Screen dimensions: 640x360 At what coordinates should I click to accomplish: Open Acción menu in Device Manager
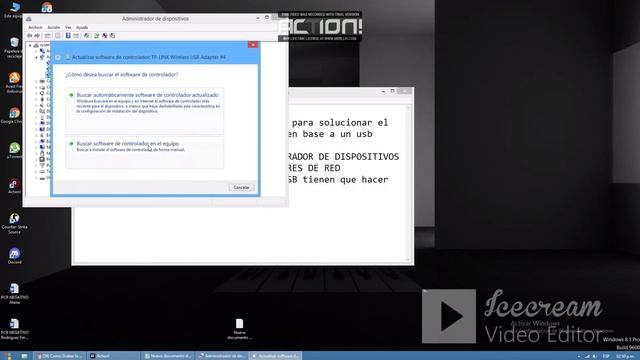click(x=53, y=27)
